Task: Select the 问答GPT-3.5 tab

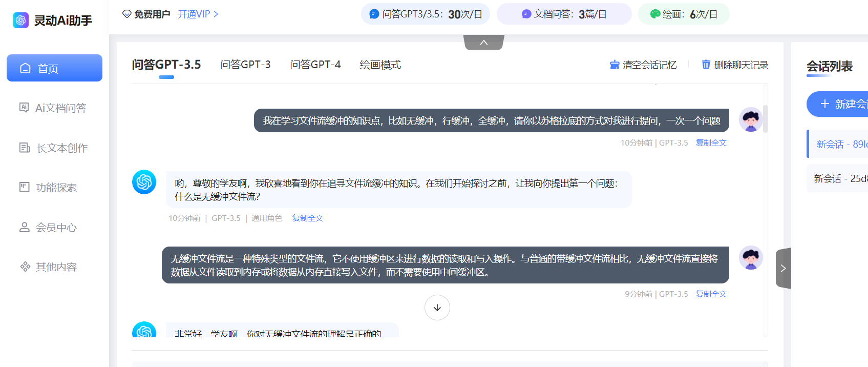Action: pos(166,65)
